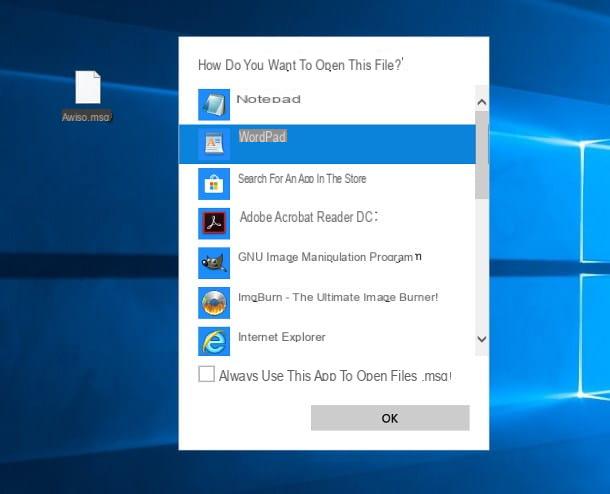610x494 pixels.
Task: Click Adobe Acrobat Reader DC label
Action: coord(309,217)
